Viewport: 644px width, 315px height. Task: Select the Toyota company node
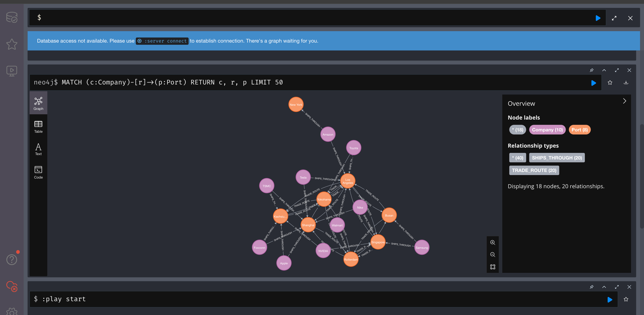(354, 148)
